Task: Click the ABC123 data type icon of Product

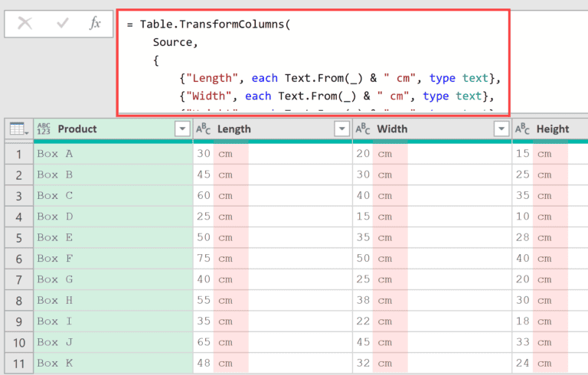Action: coord(44,129)
